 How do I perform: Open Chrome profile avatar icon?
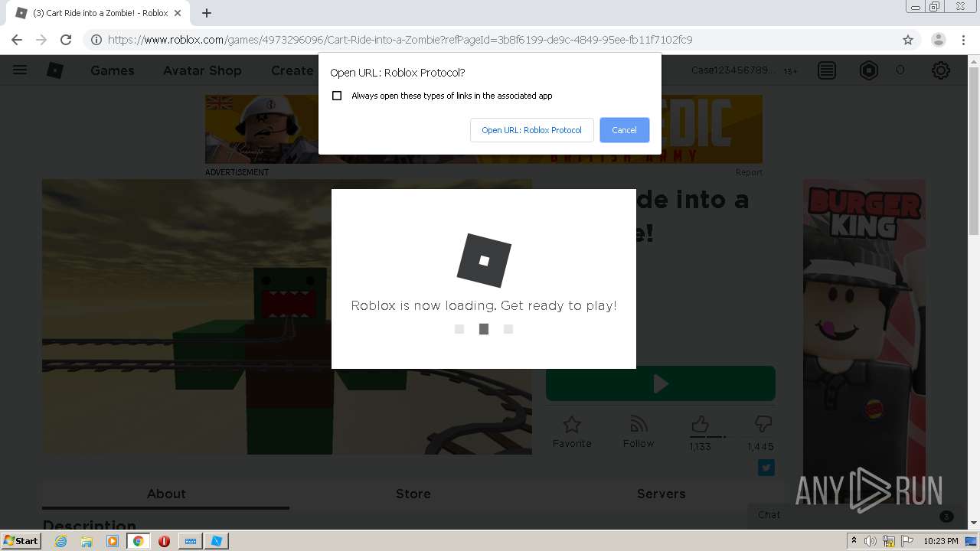pos(938,40)
